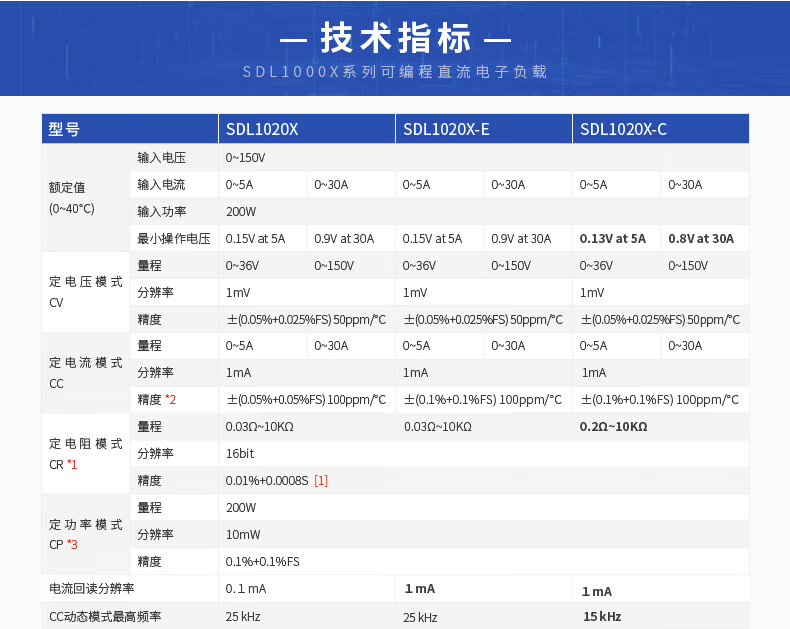Click the 额定值 row group label
This screenshot has height=629, width=790.
coord(66,187)
